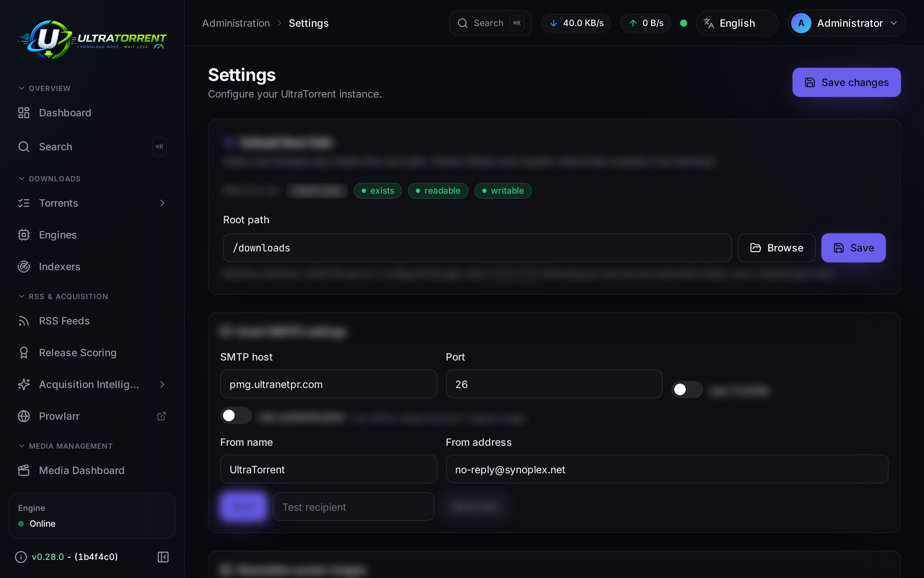The image size is (924, 578).
Task: Click the Release Scoring award icon
Action: pos(24,353)
